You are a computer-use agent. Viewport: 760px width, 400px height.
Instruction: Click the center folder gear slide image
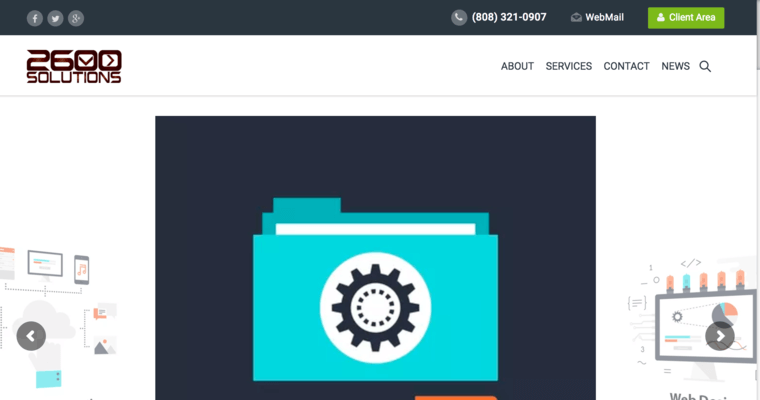click(x=375, y=258)
